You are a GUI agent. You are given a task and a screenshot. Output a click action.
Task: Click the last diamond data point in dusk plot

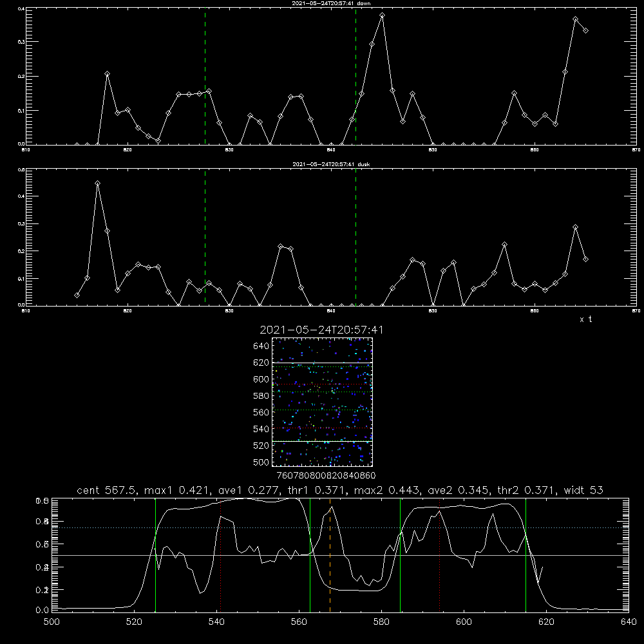point(586,259)
